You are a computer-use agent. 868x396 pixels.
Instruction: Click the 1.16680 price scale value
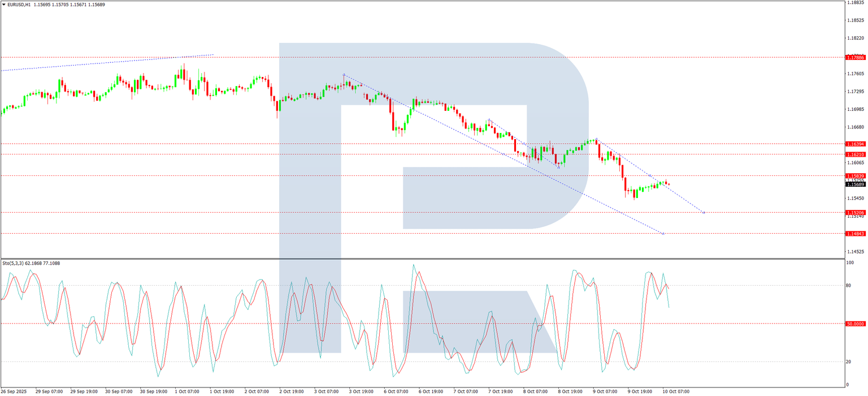coord(856,127)
